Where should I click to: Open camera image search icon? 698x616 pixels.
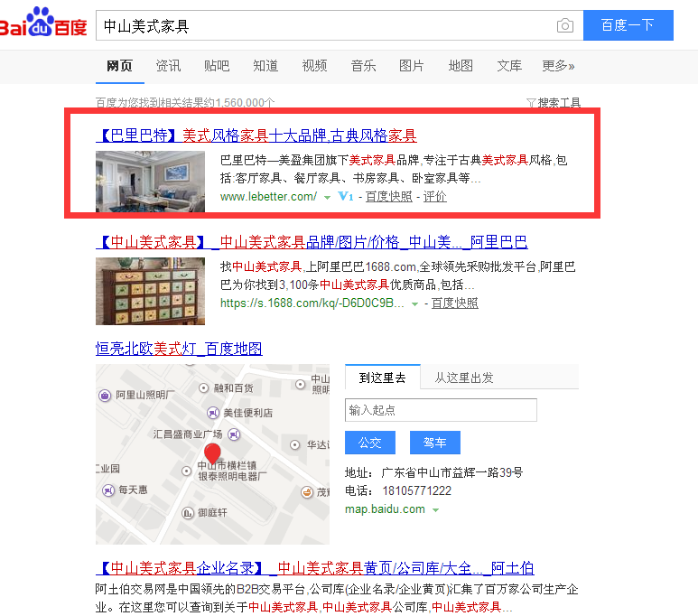click(565, 25)
